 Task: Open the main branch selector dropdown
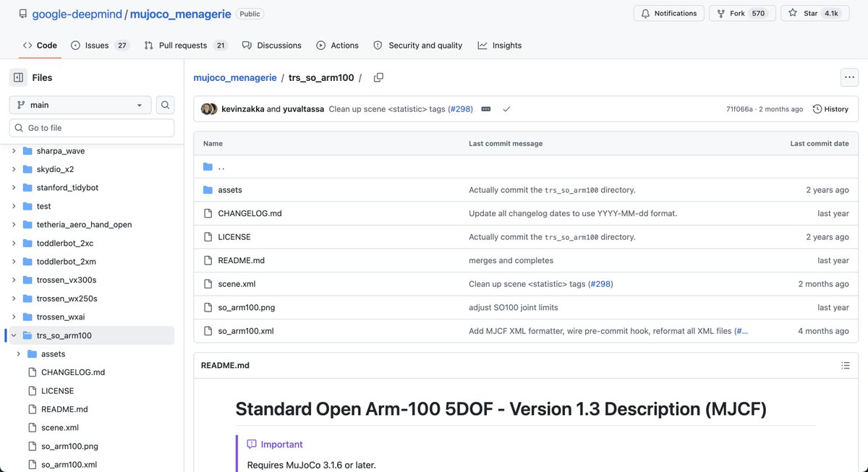click(80, 105)
